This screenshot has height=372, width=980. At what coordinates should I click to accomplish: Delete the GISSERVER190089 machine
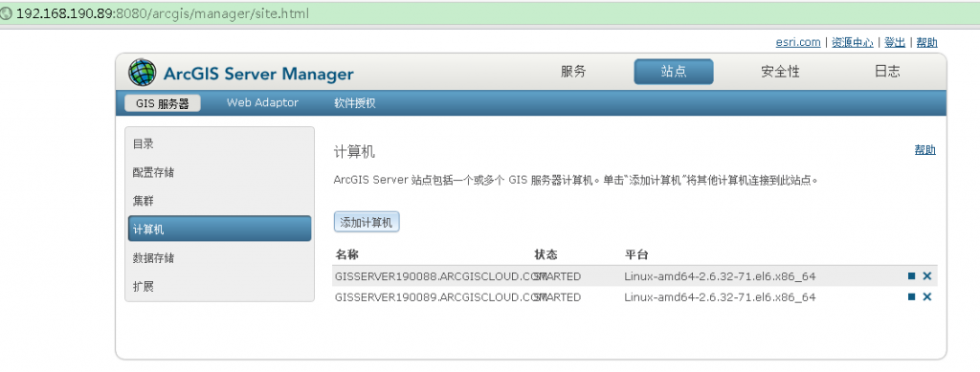coord(926,297)
